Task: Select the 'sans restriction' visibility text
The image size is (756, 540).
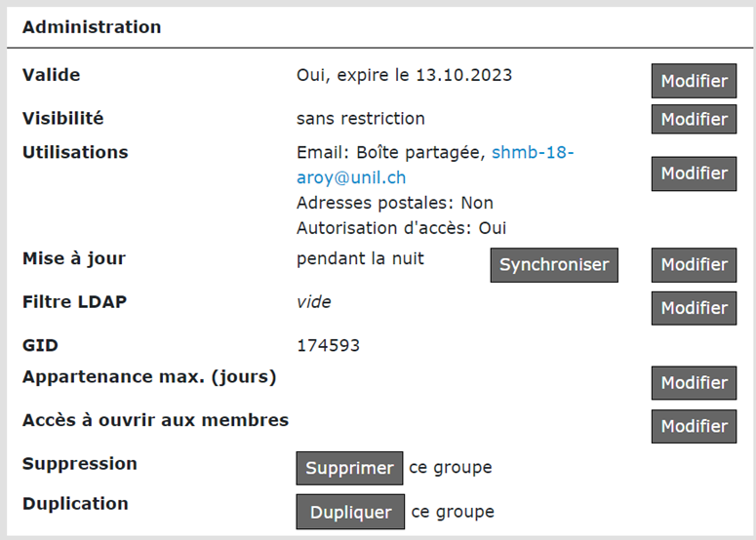Action: 360,119
